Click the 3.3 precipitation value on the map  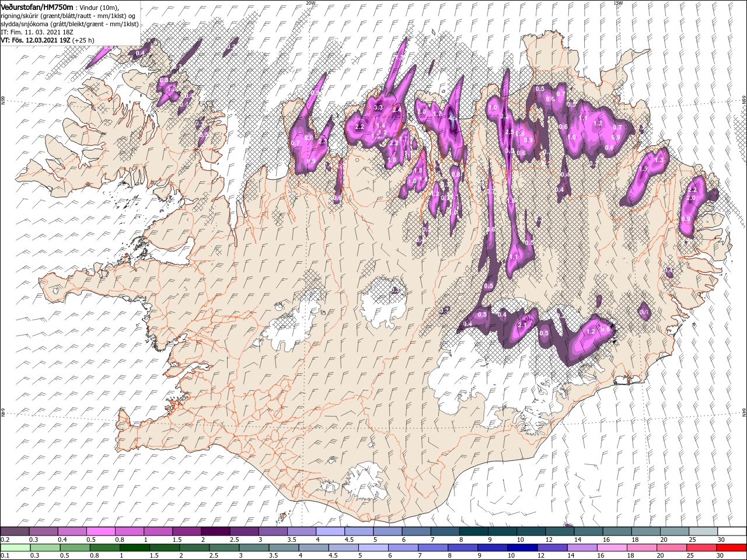coord(378,107)
